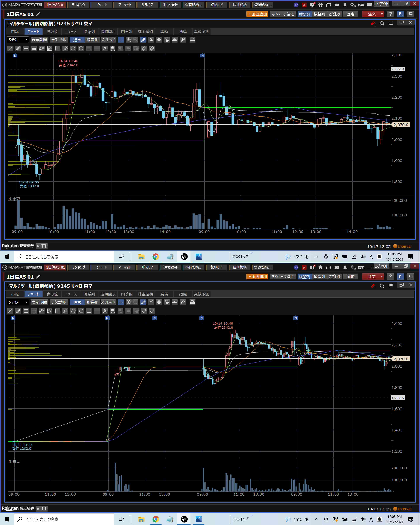Click the text 'A' tool in top chart

coord(105,48)
